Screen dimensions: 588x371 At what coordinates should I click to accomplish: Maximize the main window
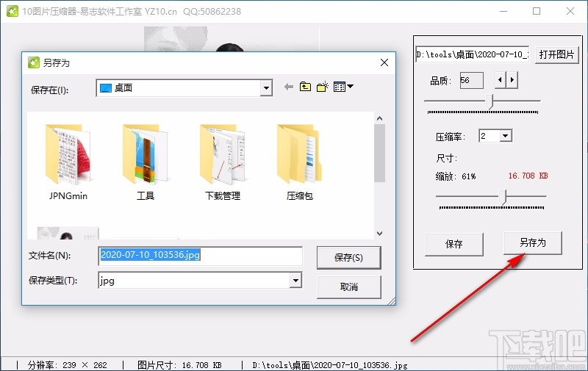537,11
